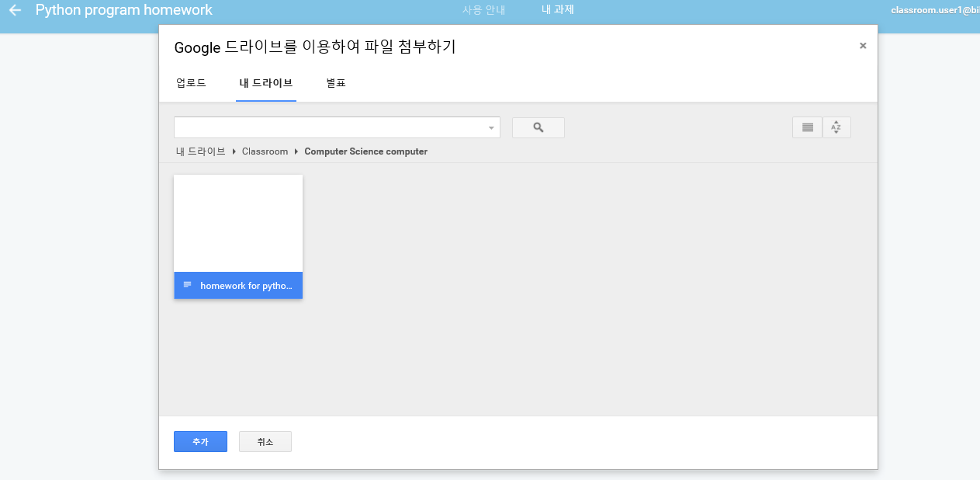Click the magnifier search button
This screenshot has width=980, height=480.
tap(538, 127)
